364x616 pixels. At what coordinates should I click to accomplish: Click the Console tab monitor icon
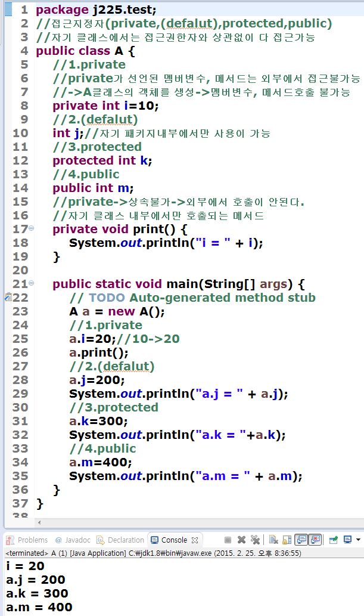[x=155, y=540]
